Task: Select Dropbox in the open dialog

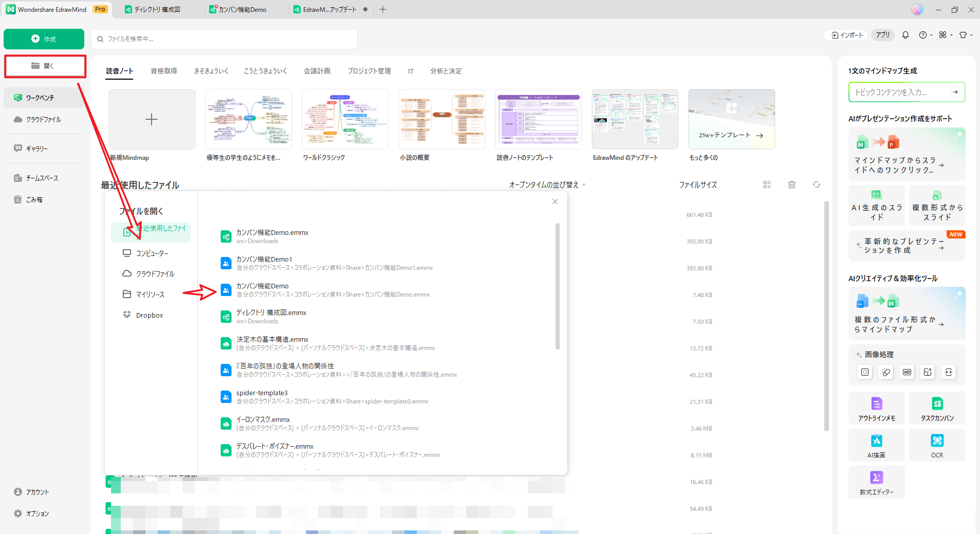Action: click(151, 315)
